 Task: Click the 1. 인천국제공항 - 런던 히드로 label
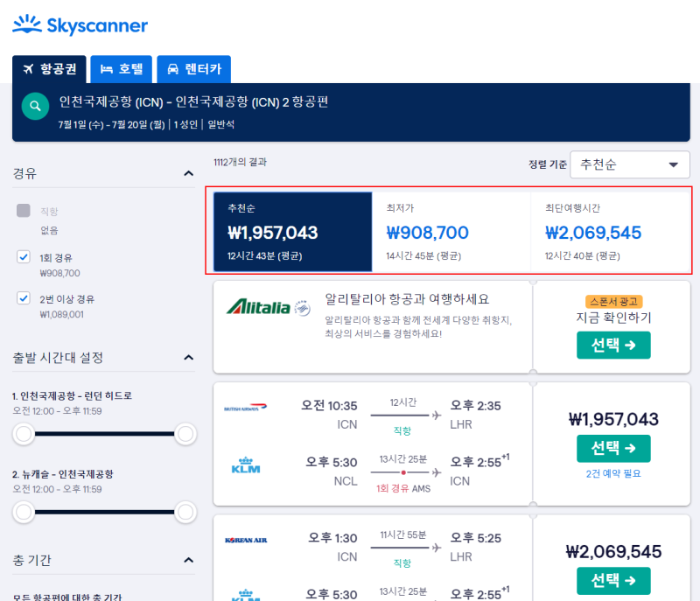click(x=72, y=395)
